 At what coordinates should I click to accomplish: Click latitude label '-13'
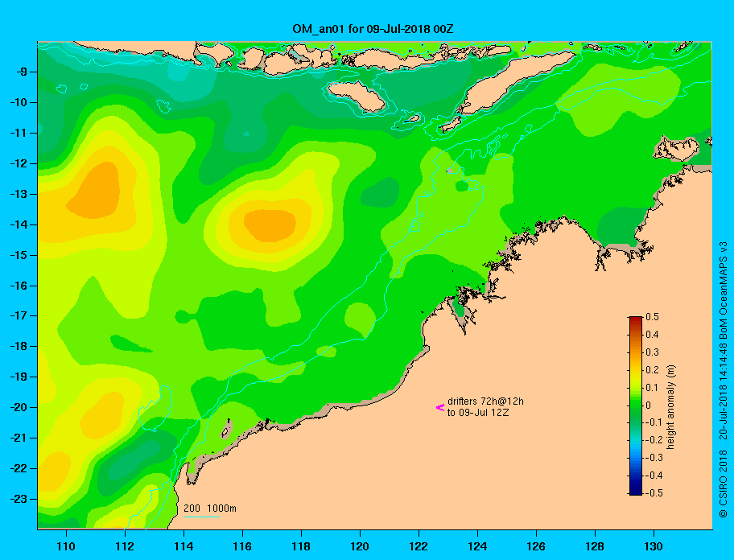tap(19, 194)
